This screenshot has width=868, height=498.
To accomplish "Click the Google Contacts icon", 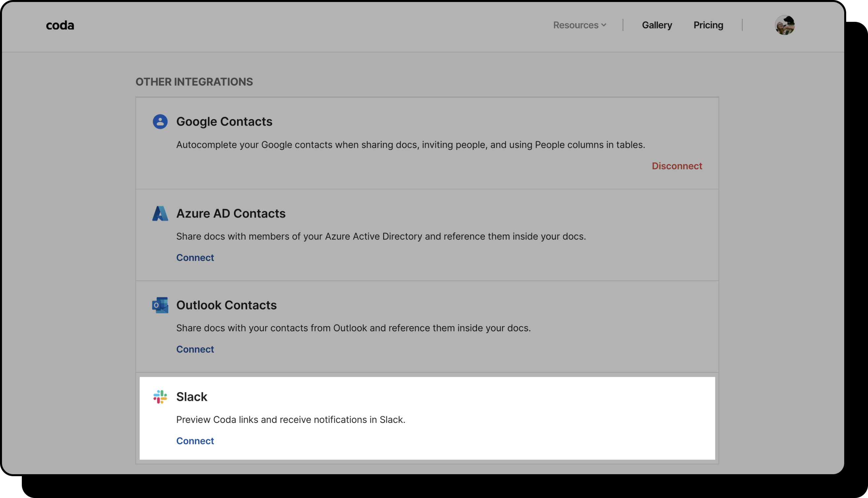I will pos(160,121).
